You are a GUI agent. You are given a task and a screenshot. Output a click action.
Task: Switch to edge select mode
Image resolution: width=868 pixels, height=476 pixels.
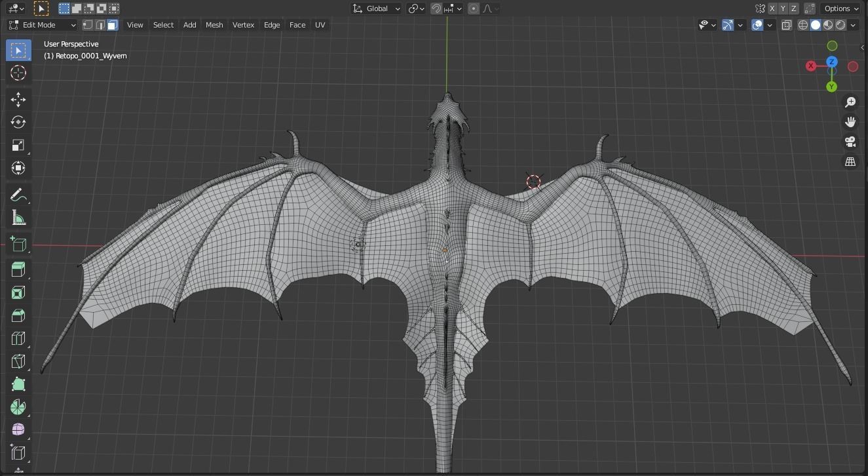tap(100, 25)
